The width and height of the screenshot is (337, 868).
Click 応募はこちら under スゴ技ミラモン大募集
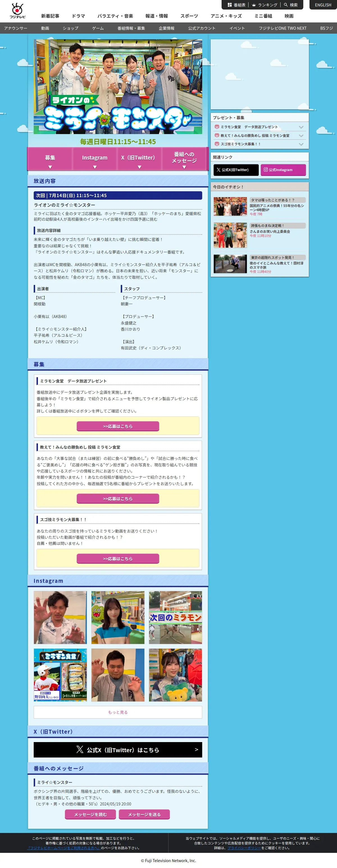click(118, 558)
